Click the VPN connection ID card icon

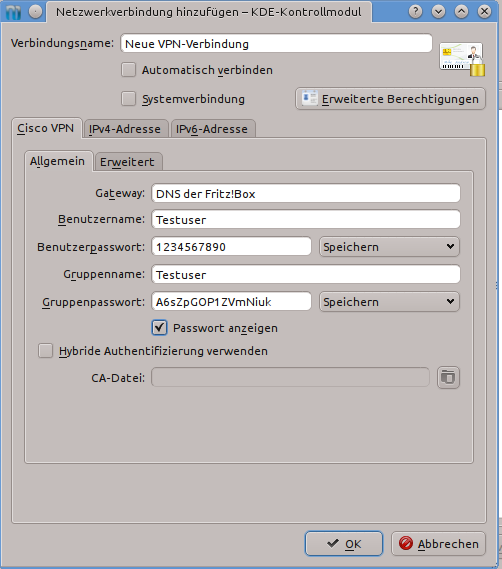coord(462,60)
